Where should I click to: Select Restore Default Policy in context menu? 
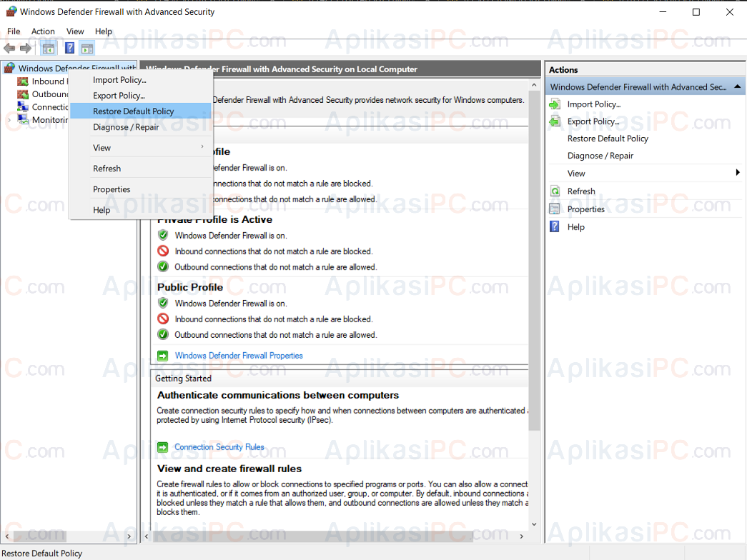point(141,111)
